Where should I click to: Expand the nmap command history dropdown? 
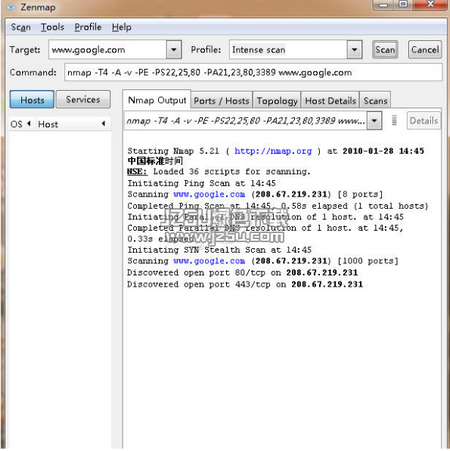tap(374, 121)
